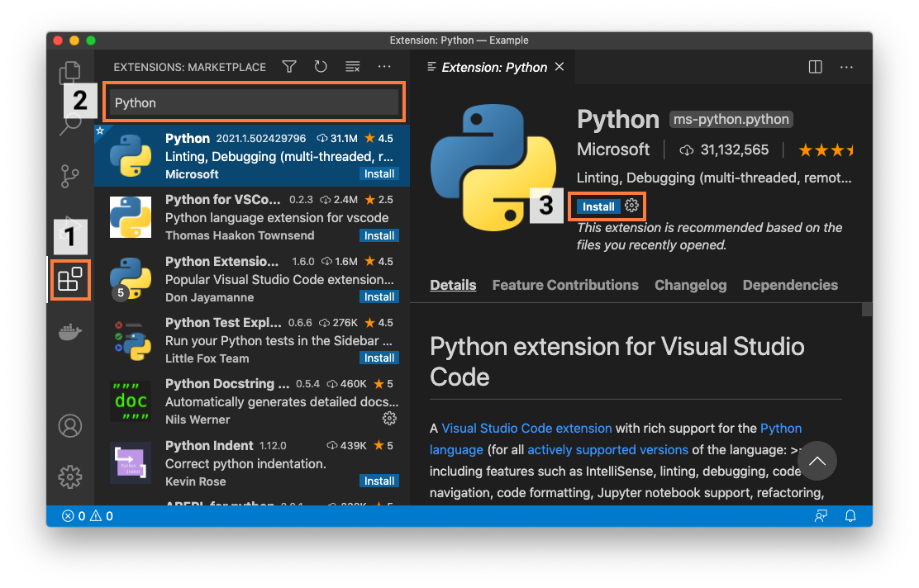Open Extensions views and more actions menu
Screen dimensions: 919x588
point(384,67)
